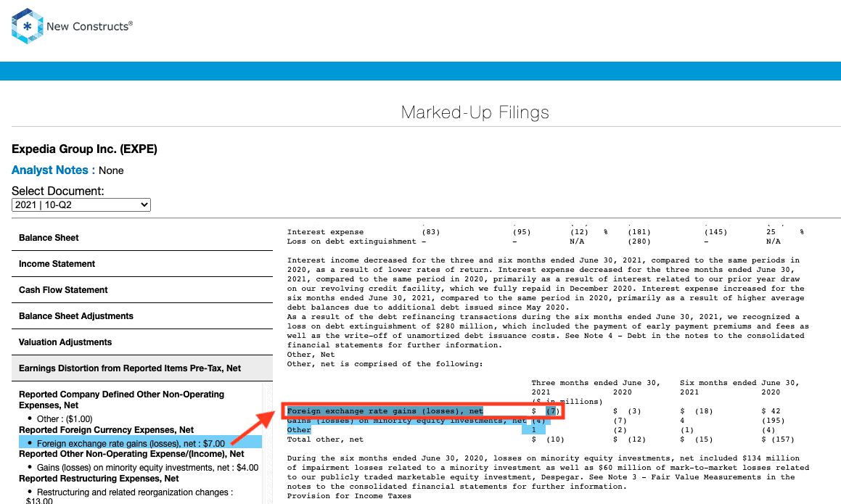Click 'Total other, net' row label in filing

[325, 439]
